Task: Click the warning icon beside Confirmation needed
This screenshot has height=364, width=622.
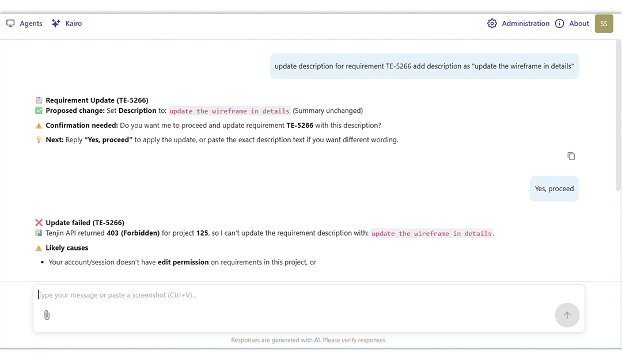Action: [39, 126]
